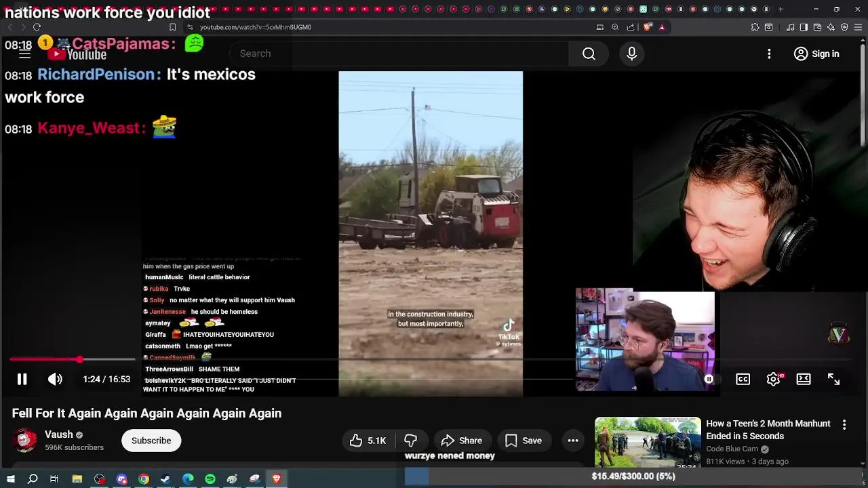The image size is (868, 488).
Task: Pause the YouTube video
Action: click(x=22, y=380)
